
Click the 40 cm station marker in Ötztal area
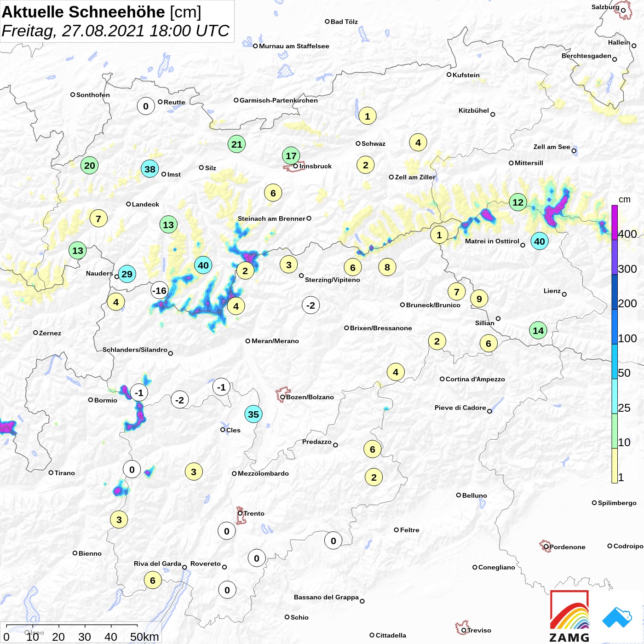[203, 265]
